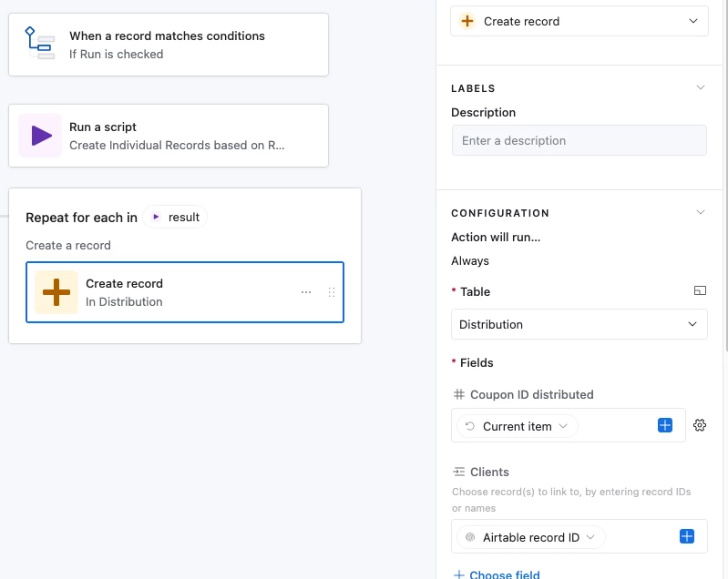Click the drag handle on Create record
Screen dimensions: 728x579
(332, 292)
